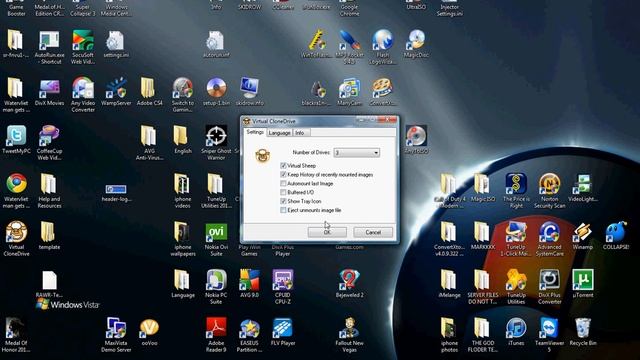This screenshot has height=360, width=640.
Task: Select the AVG Anti-Virus folder icon
Action: pyautogui.click(x=149, y=143)
